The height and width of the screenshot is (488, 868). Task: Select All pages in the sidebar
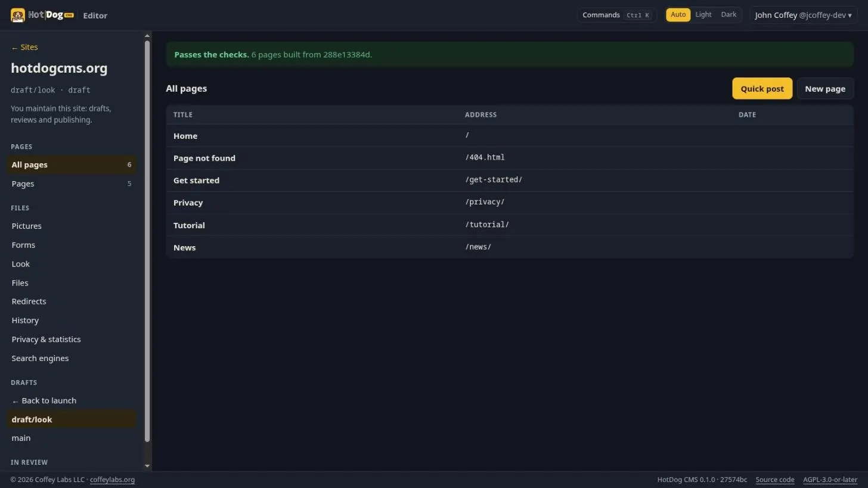(x=72, y=165)
